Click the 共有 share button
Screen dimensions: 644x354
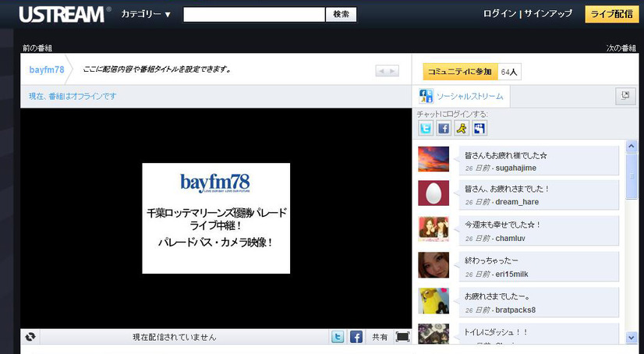(x=380, y=337)
